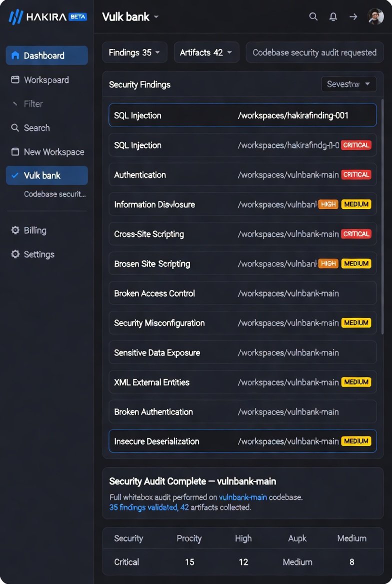This screenshot has width=392, height=584.
Task: Click the New Workspace icon
Action: 15,151
